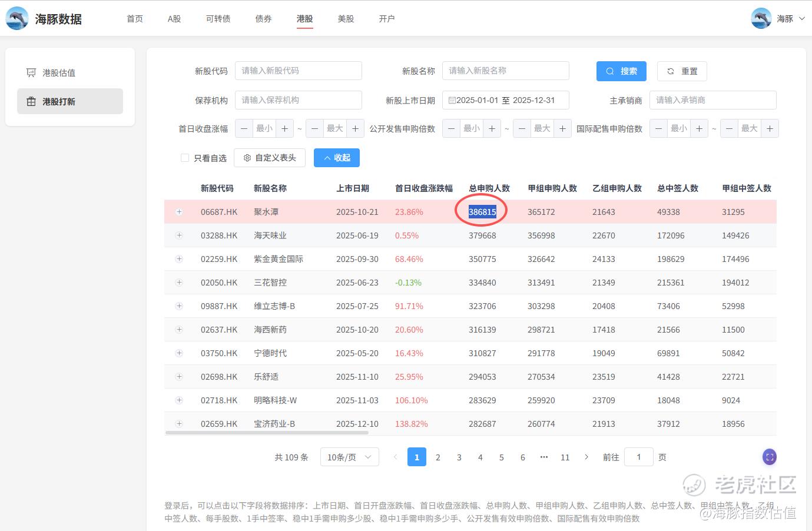Expand the 海天味业 row
Screen dimensions: 812x531
[x=179, y=235]
